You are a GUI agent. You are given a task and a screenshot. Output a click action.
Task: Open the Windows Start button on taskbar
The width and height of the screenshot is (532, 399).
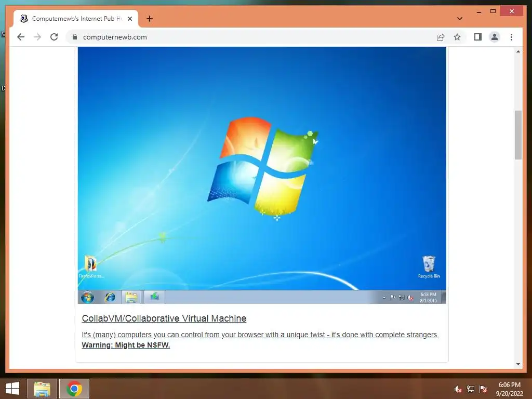tap(12, 389)
